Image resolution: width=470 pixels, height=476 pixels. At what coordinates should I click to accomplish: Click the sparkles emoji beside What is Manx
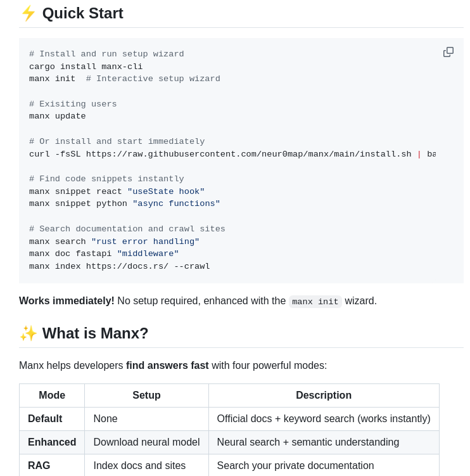(29, 333)
